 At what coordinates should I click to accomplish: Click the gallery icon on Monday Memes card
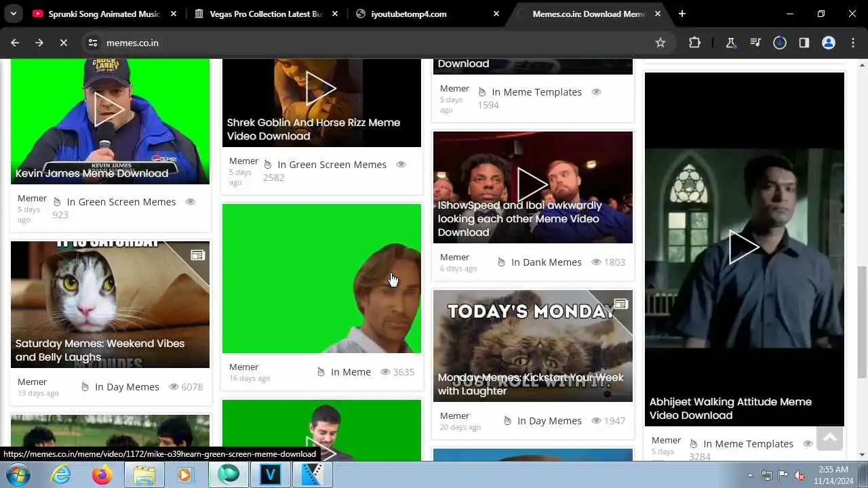[x=620, y=304]
